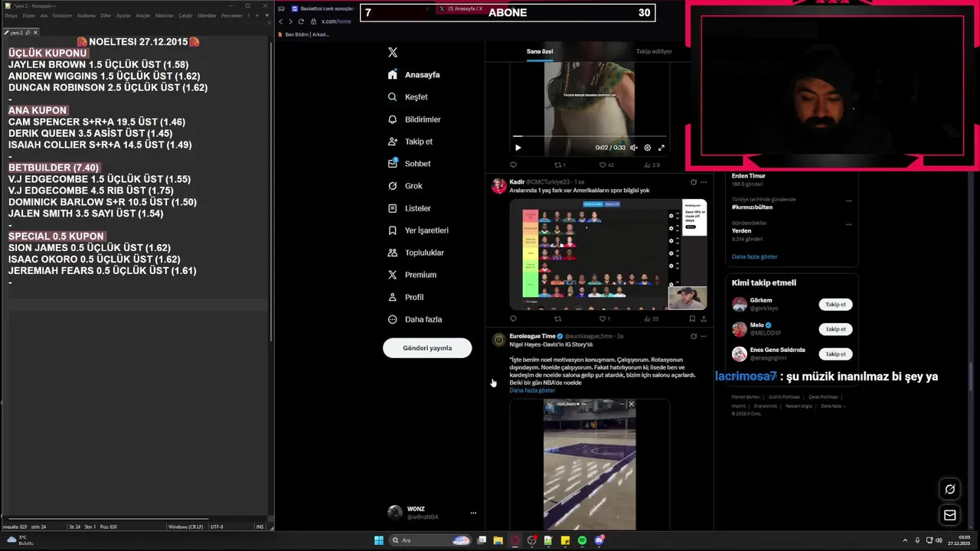Open Kadir's profile avatar

[x=498, y=186]
